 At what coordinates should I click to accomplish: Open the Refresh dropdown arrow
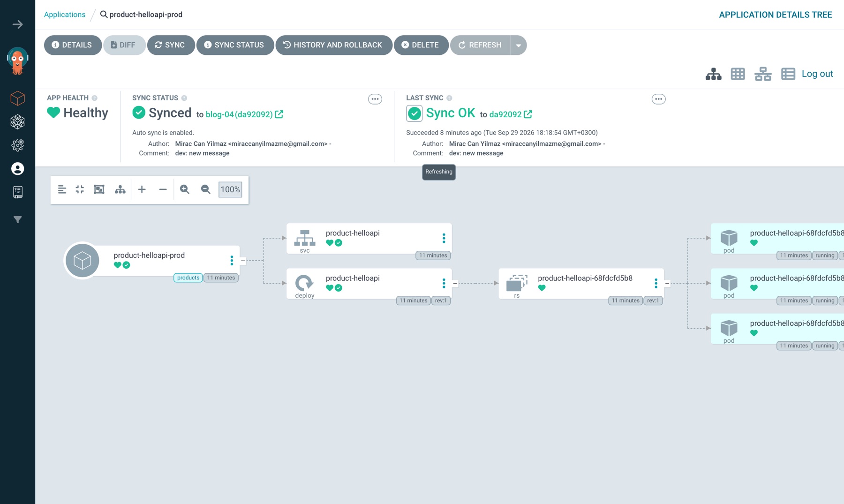(519, 45)
